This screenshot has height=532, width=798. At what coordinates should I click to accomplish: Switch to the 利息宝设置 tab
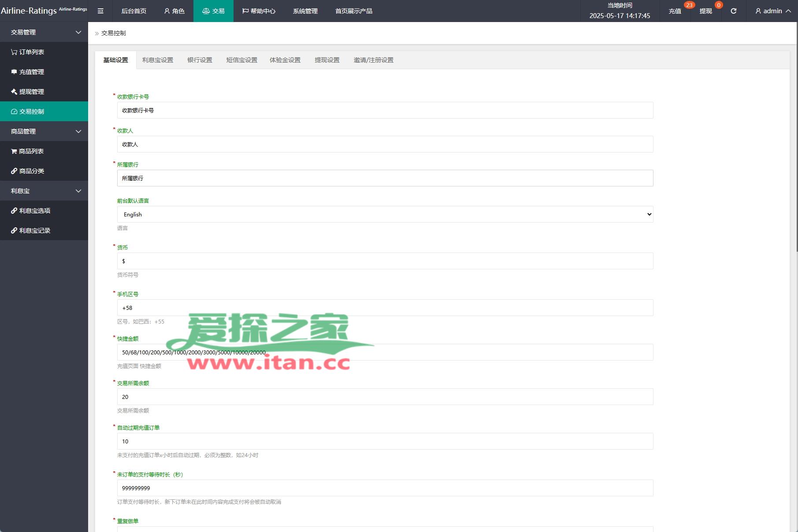157,60
